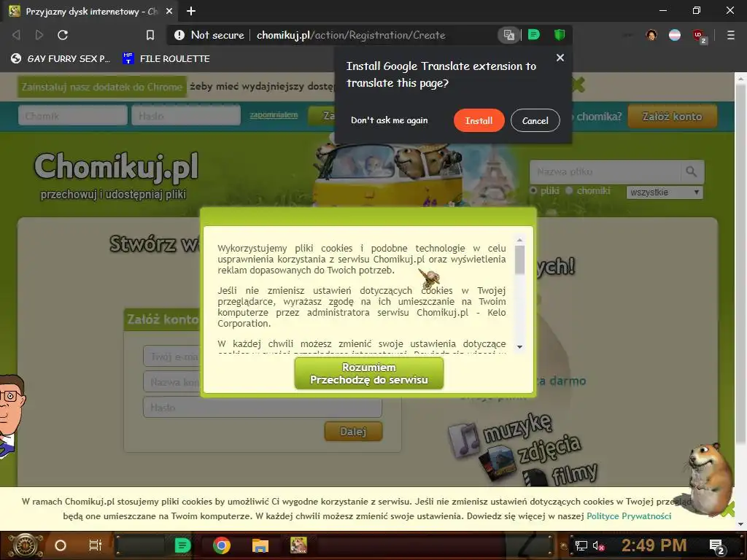Reload the page with the refresh icon
This screenshot has width=747, height=560.
pos(63,35)
